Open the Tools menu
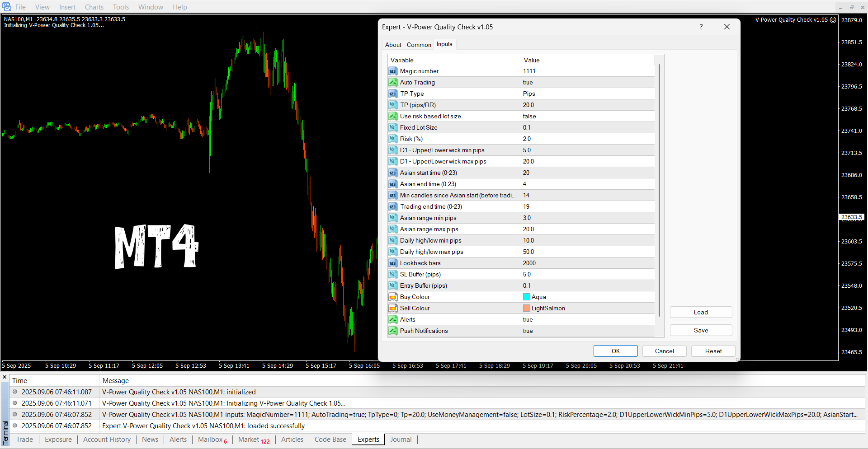The image size is (868, 449). [121, 7]
